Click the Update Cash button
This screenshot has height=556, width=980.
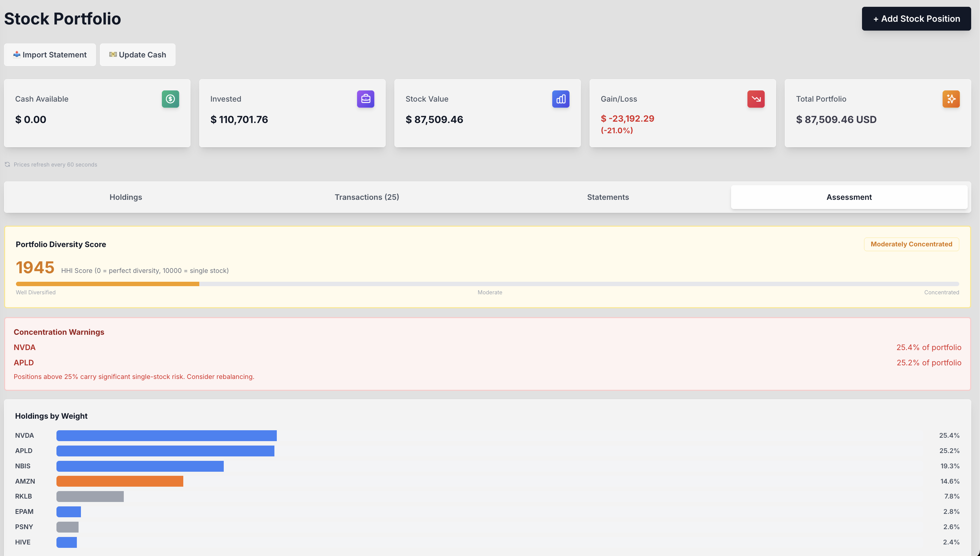click(137, 55)
